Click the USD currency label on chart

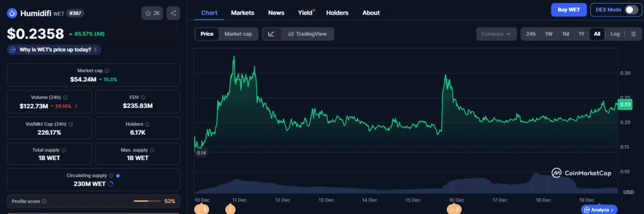point(628,192)
